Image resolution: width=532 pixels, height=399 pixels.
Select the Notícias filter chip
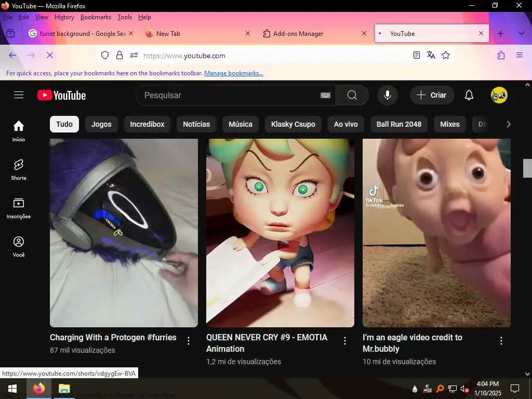pos(196,124)
